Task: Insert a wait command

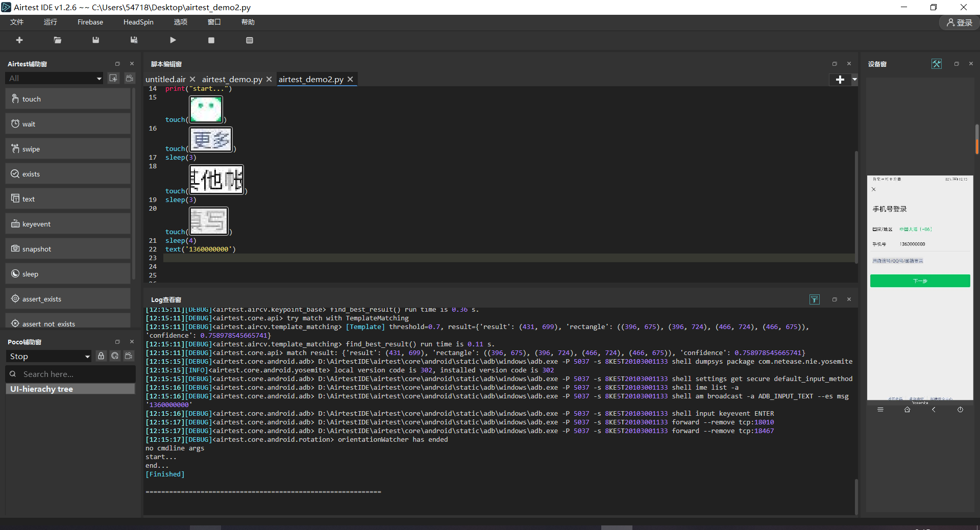Action: tap(68, 124)
